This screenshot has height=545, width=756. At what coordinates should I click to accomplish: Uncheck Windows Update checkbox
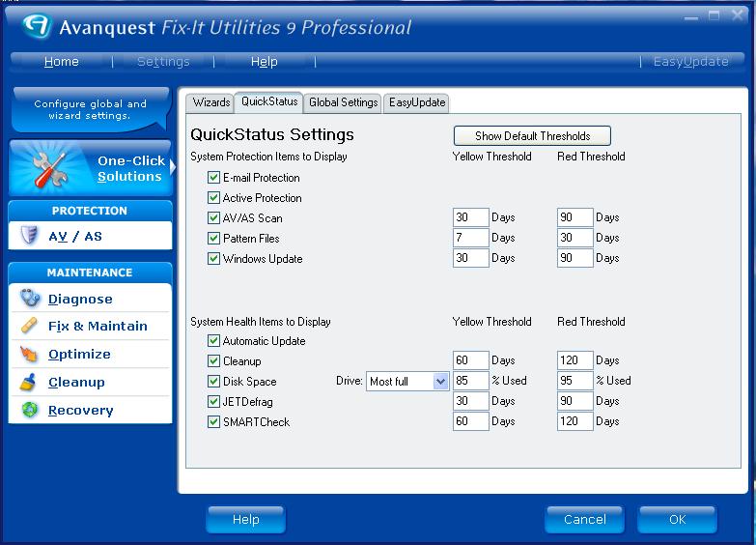[213, 258]
